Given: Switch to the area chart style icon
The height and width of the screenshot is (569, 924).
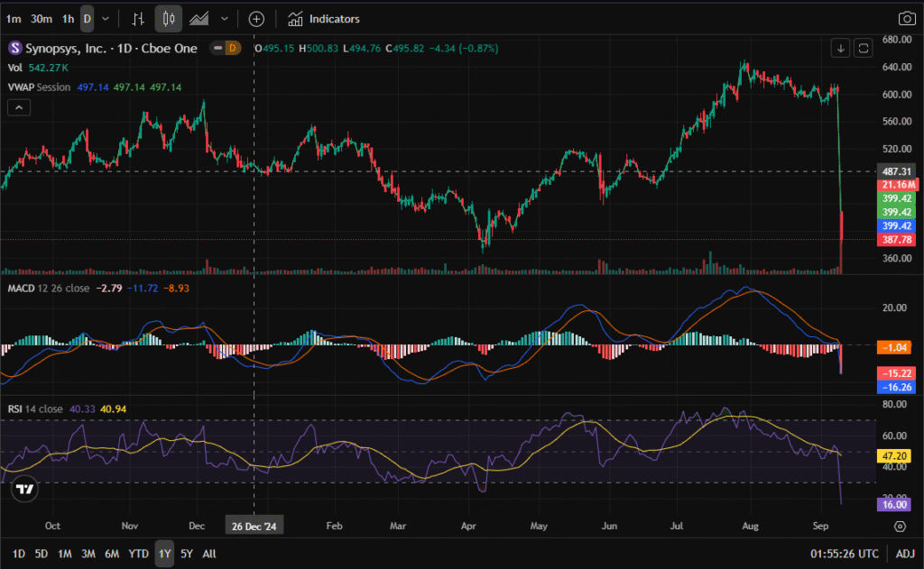Looking at the screenshot, I should click(x=200, y=19).
